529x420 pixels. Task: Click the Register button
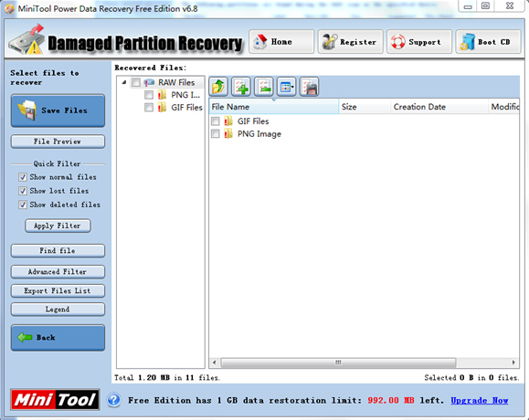(x=350, y=42)
